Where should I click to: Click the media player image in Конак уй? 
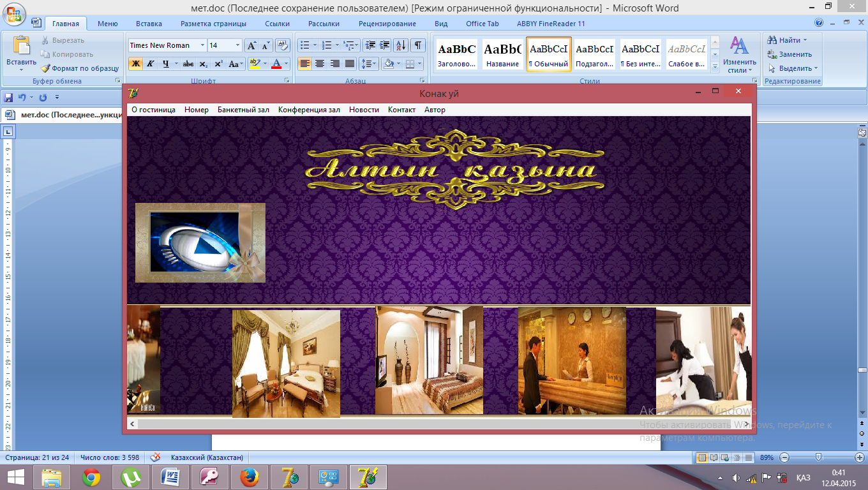[x=200, y=243]
